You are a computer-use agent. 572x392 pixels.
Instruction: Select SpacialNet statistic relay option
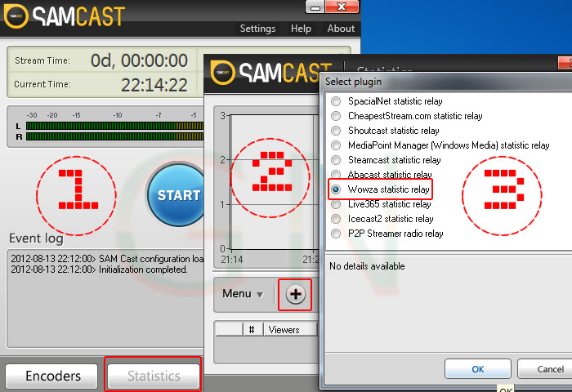click(335, 101)
